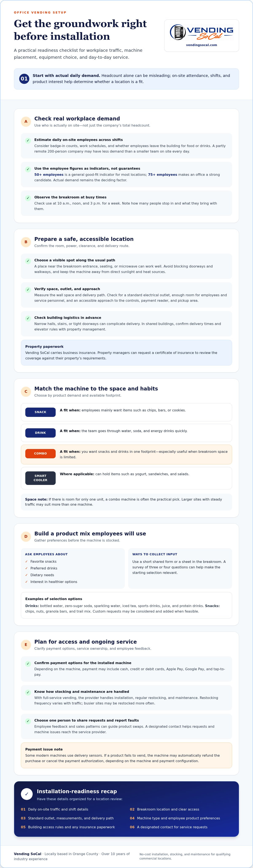Click the Property paperwork note box

(x=126, y=352)
